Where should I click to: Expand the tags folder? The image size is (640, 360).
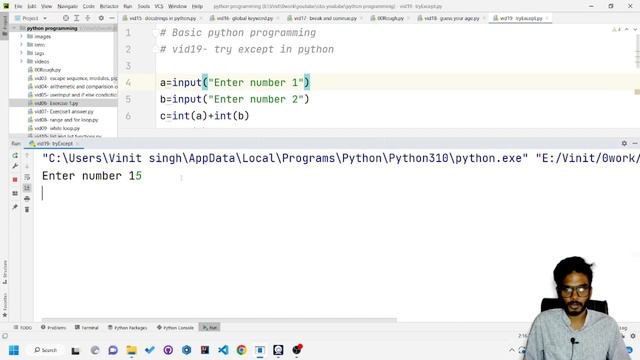21,53
